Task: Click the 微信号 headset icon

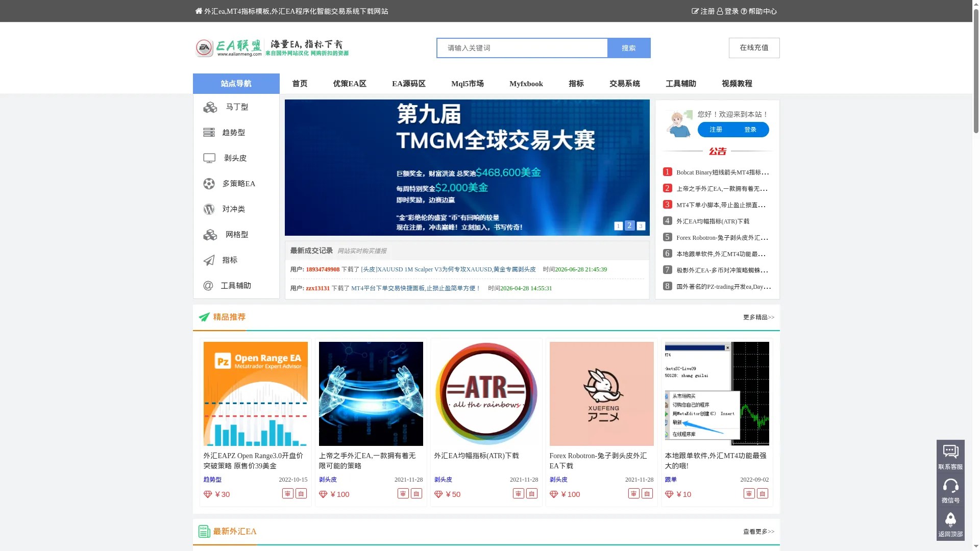Action: [x=950, y=485]
